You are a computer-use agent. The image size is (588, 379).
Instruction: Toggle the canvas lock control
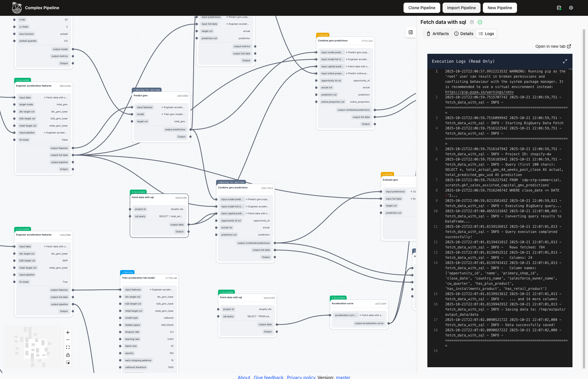coord(68,355)
